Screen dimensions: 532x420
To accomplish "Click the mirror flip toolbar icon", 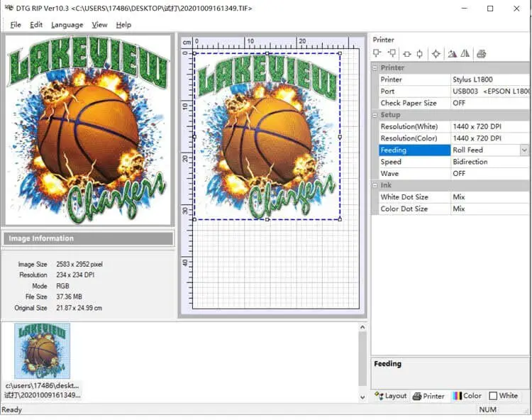I will coord(465,53).
